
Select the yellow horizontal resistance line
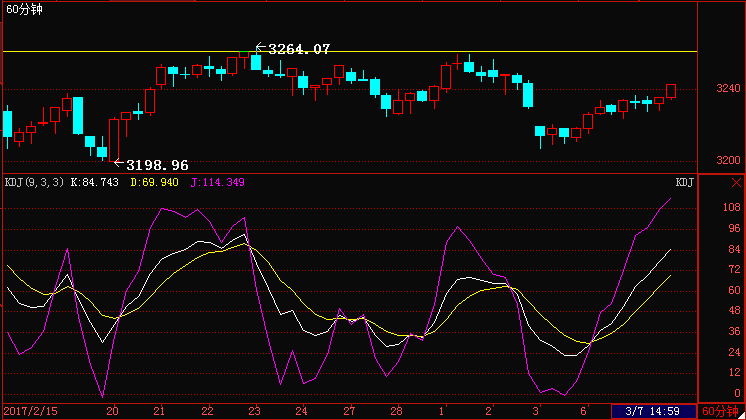pos(350,51)
